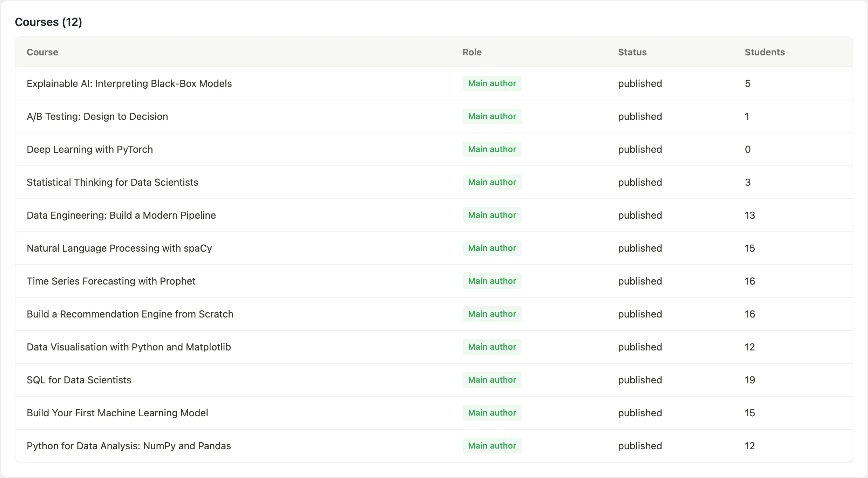Click Data Visualisation with Python and Matplotlib

129,347
